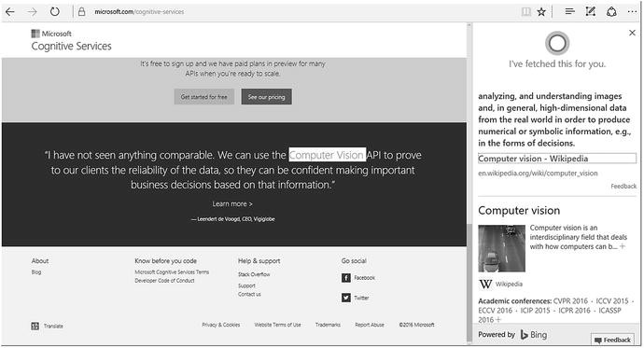Click Leendert de Voogd attribution text

point(233,219)
